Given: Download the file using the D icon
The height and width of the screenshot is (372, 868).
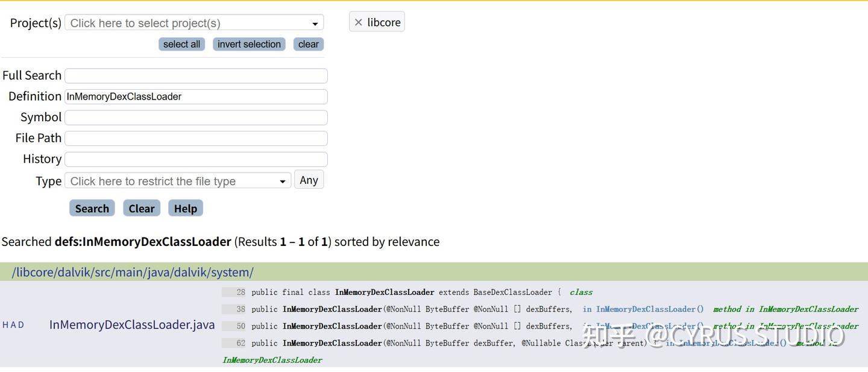Looking at the screenshot, I should point(22,324).
